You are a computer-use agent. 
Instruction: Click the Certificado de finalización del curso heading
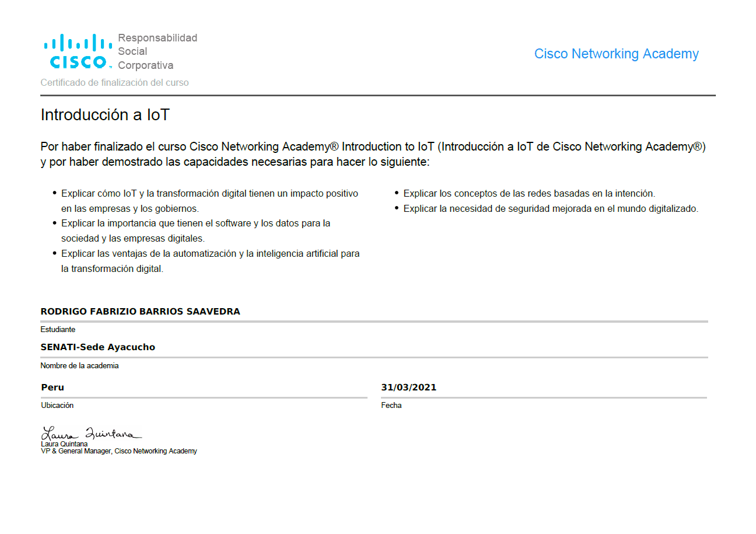(x=114, y=82)
